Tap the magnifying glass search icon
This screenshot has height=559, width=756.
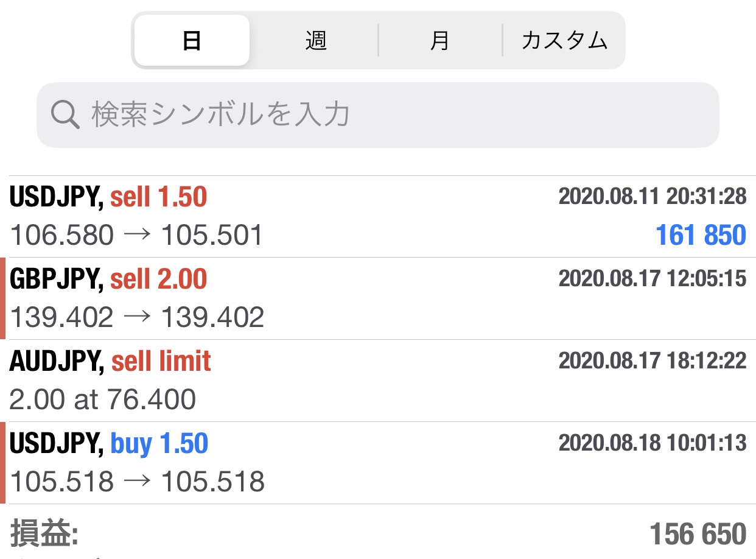pos(65,115)
